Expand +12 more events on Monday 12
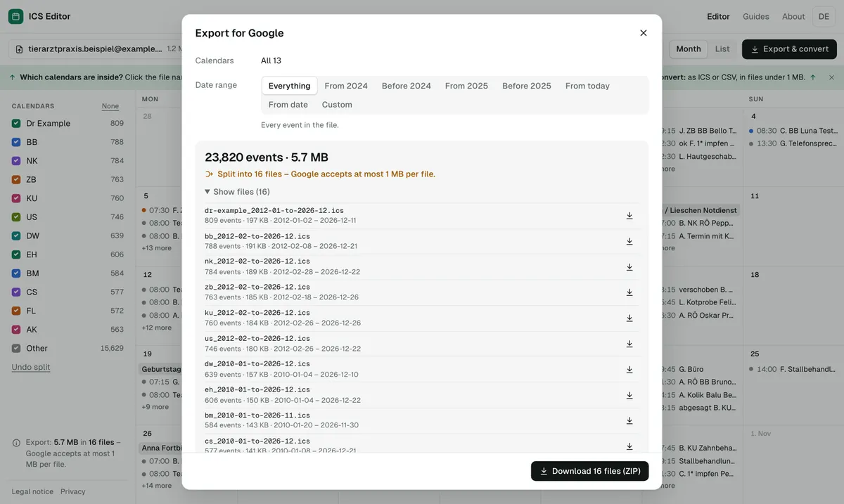Image resolution: width=844 pixels, height=504 pixels. click(157, 328)
